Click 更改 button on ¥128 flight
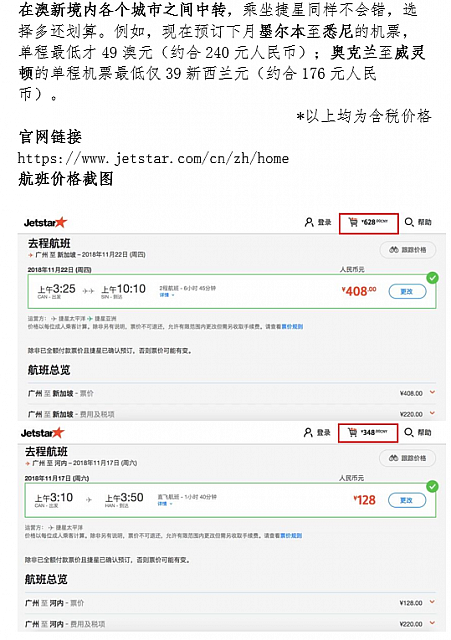Image resolution: width=451 pixels, height=640 pixels. (407, 500)
